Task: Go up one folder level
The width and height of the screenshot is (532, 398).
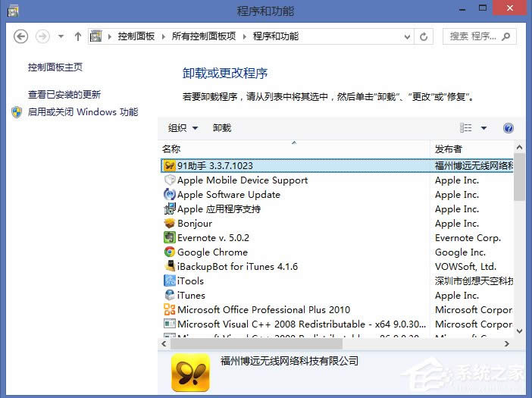Action: (x=78, y=36)
